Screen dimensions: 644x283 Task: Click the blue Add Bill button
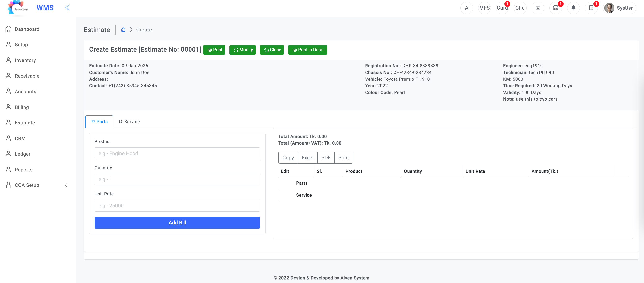coord(177,222)
